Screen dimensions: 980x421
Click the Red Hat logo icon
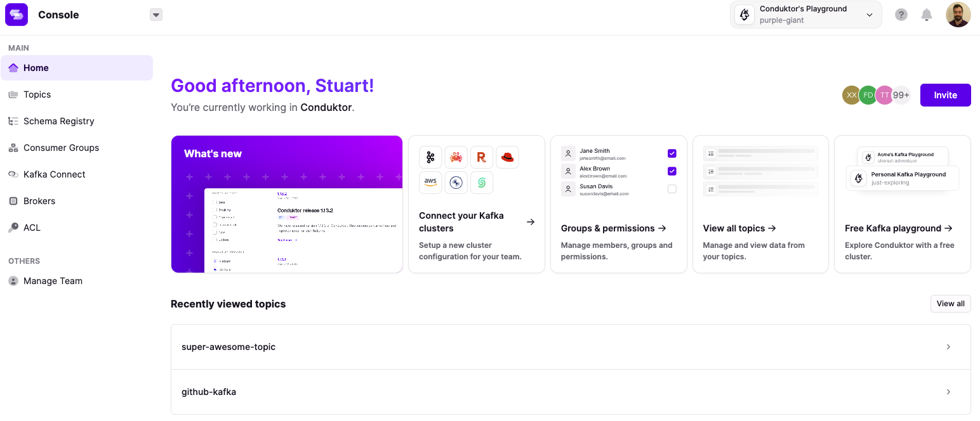point(507,157)
